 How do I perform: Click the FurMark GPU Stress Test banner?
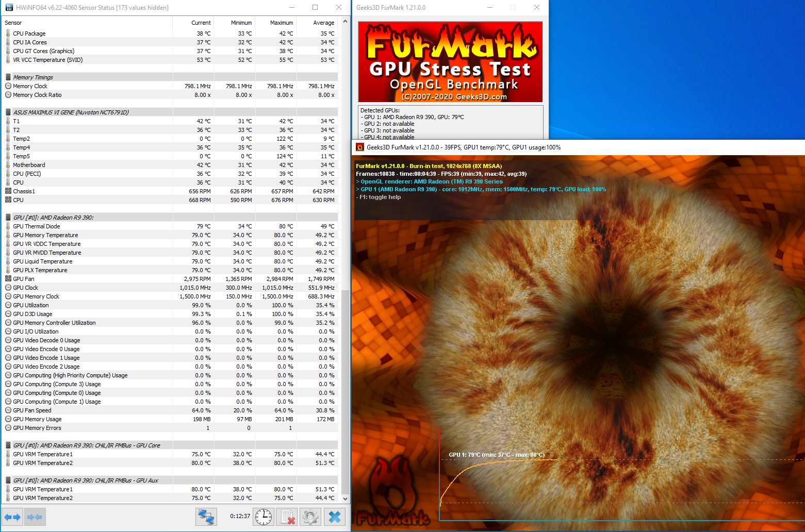(450, 62)
